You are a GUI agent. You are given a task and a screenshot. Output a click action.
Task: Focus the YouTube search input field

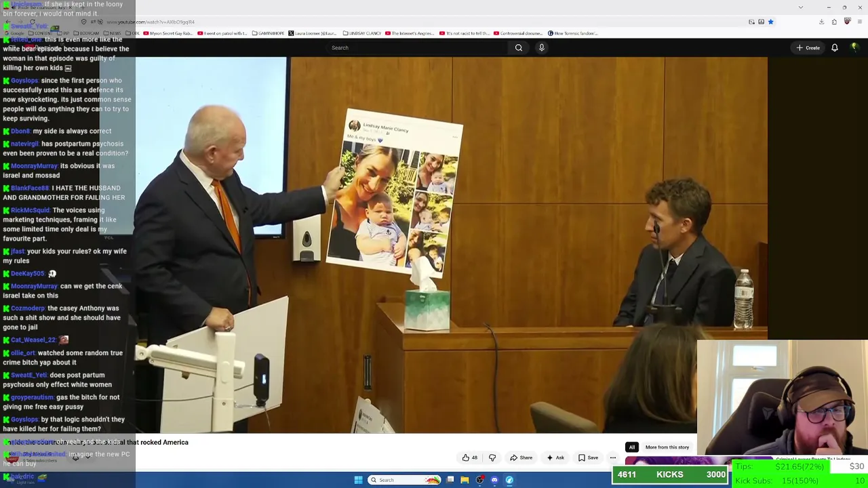pos(417,47)
